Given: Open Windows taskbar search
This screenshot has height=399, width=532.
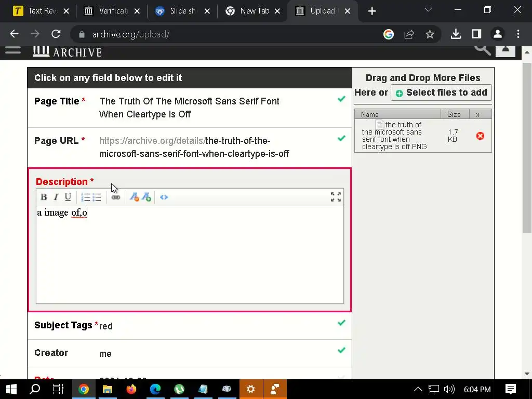Looking at the screenshot, I should (35, 389).
